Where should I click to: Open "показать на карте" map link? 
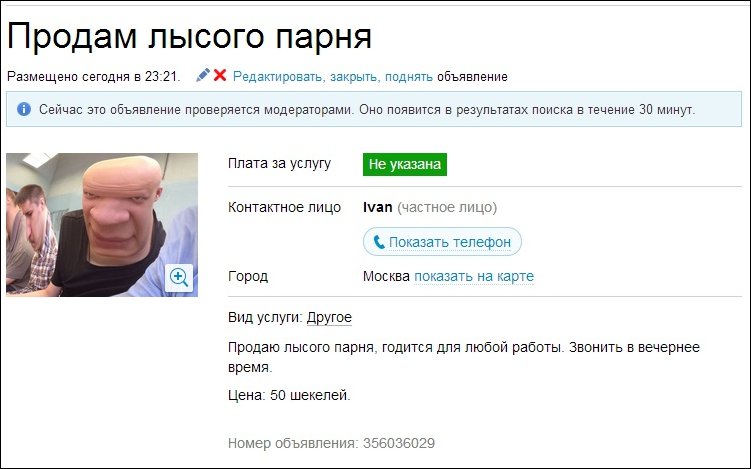tap(474, 276)
